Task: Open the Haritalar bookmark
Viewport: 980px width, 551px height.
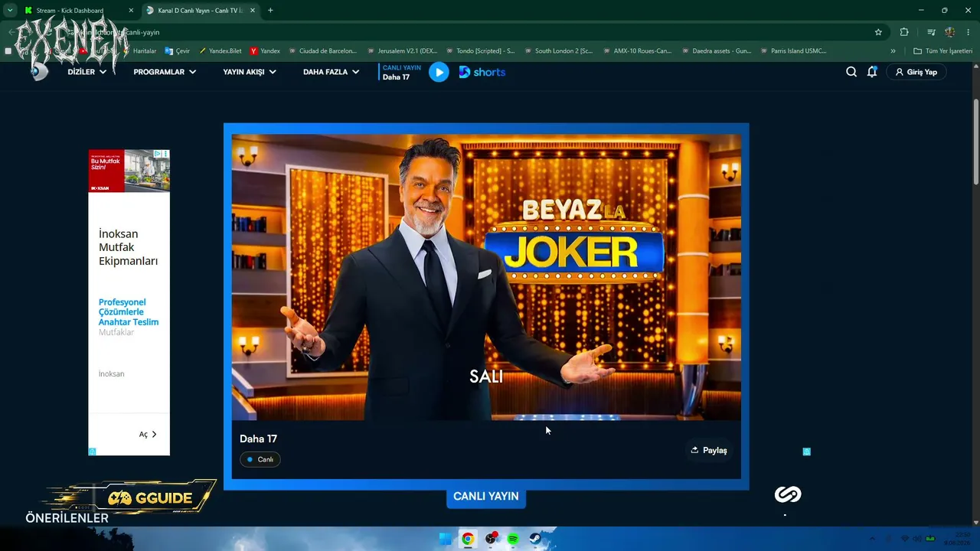Action: pyautogui.click(x=139, y=51)
